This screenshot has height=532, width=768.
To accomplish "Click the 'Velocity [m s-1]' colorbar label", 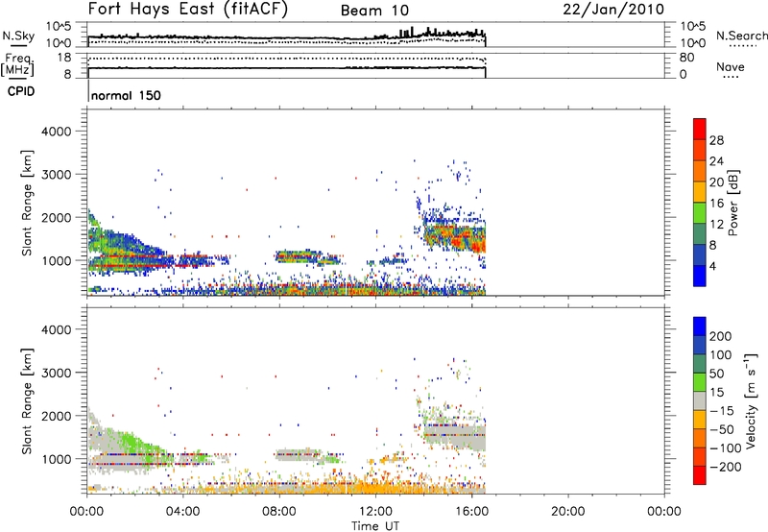I will (750, 400).
